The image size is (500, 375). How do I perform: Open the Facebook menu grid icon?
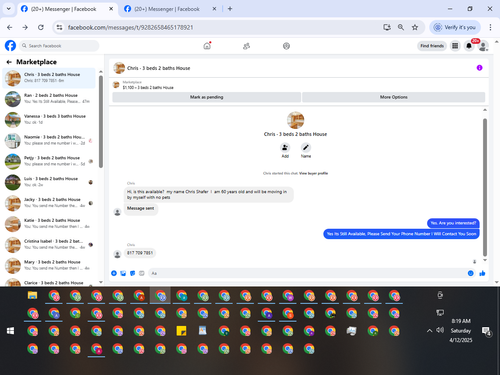pyautogui.click(x=455, y=46)
